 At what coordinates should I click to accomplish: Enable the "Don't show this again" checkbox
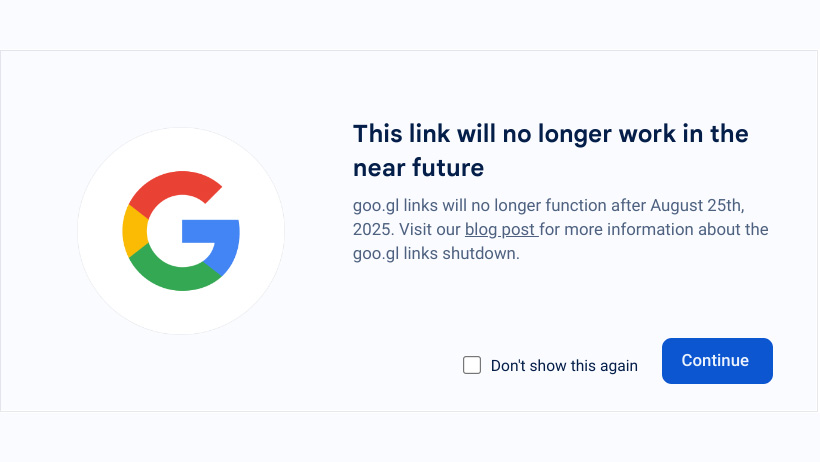pyautogui.click(x=472, y=365)
